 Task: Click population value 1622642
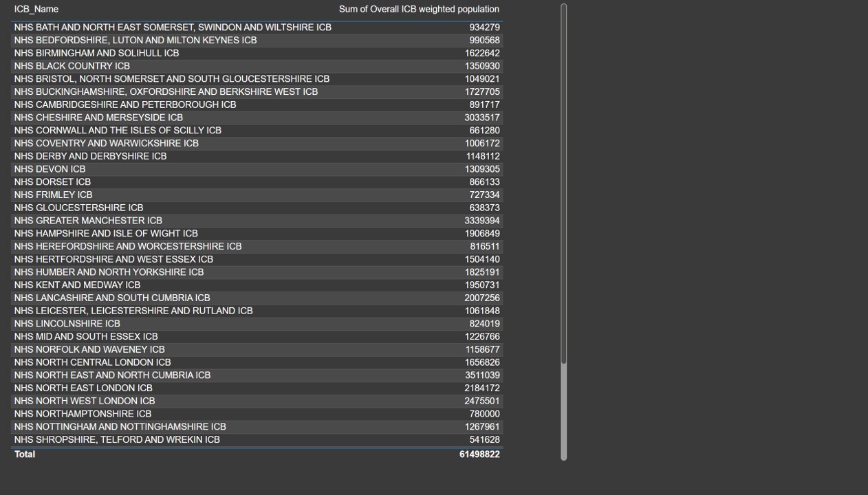[482, 53]
